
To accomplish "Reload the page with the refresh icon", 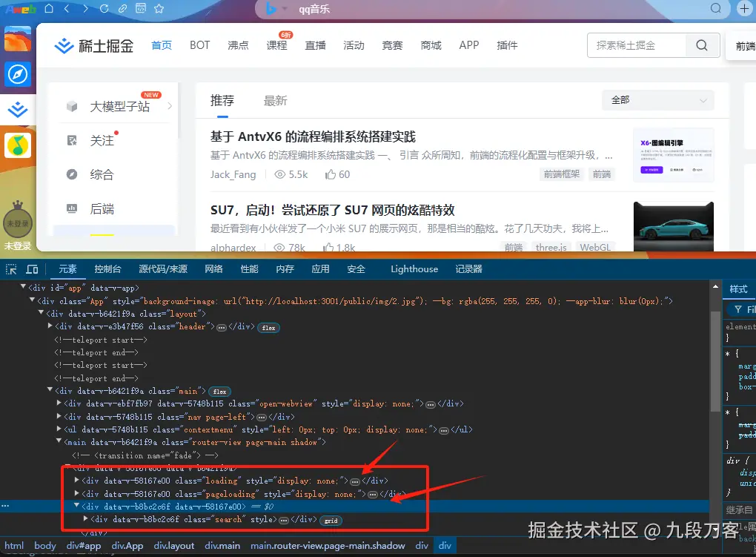I will pos(105,8).
